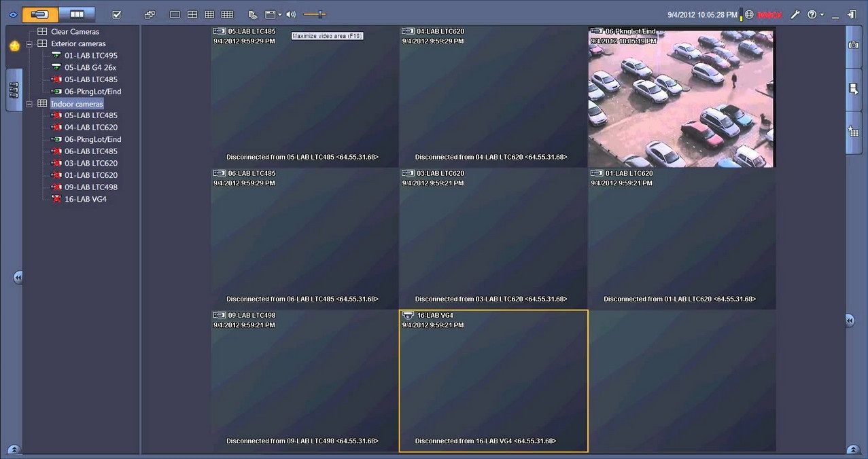868x459 pixels.
Task: Switch to playback mode button
Action: [x=77, y=14]
